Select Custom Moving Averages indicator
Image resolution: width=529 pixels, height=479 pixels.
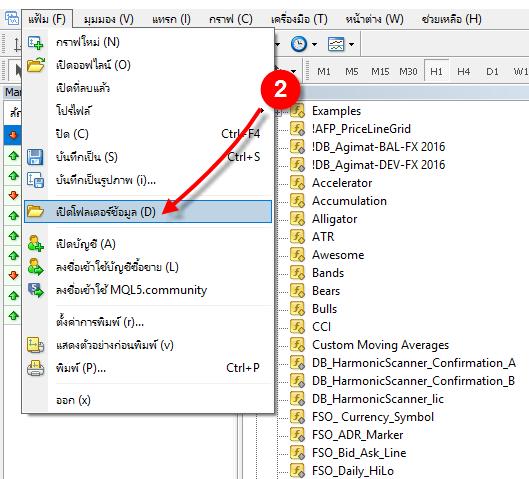381,345
